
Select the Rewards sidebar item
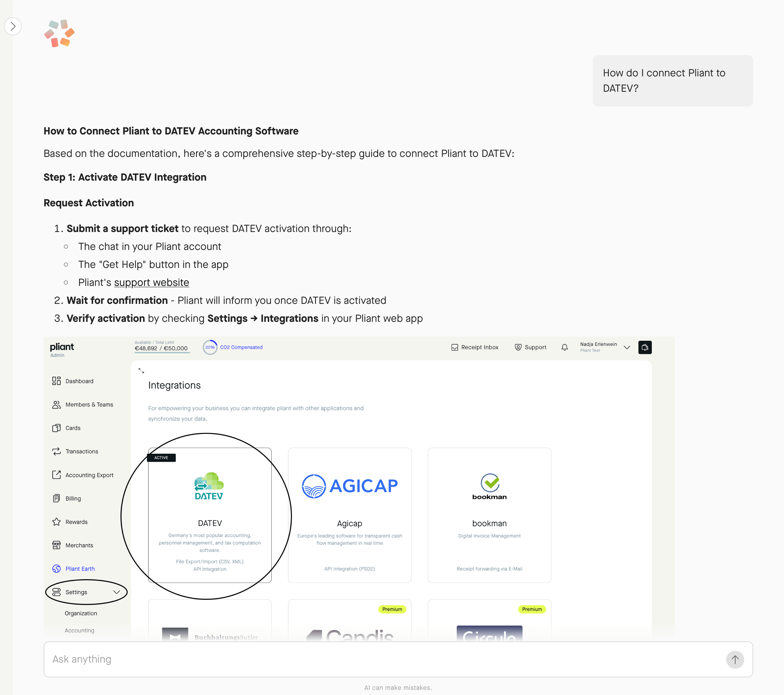point(77,521)
